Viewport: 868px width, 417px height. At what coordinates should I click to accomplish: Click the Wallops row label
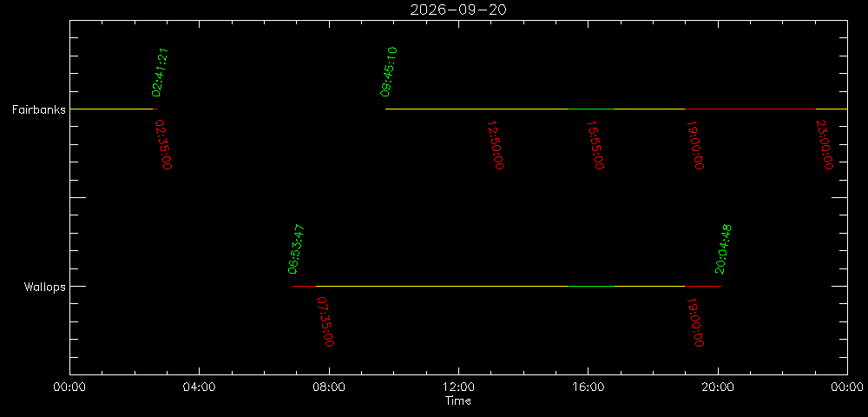[x=45, y=287]
